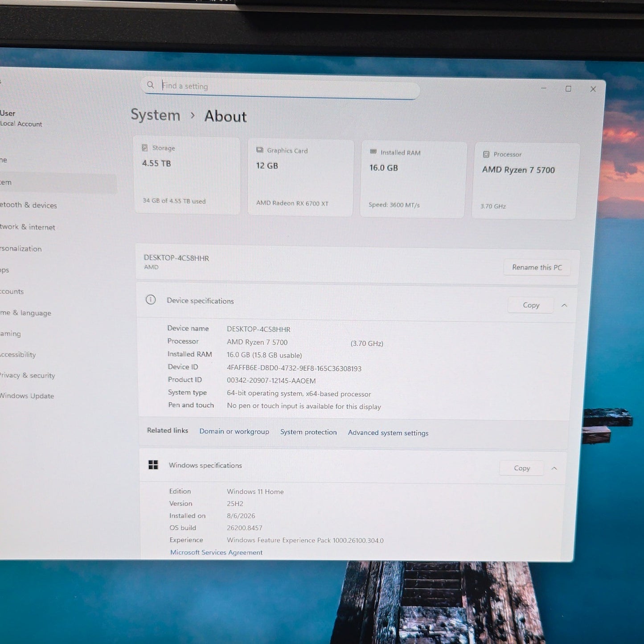Click the Storage card's drive icon
Viewport: 644px width, 644px height.
coord(144,148)
